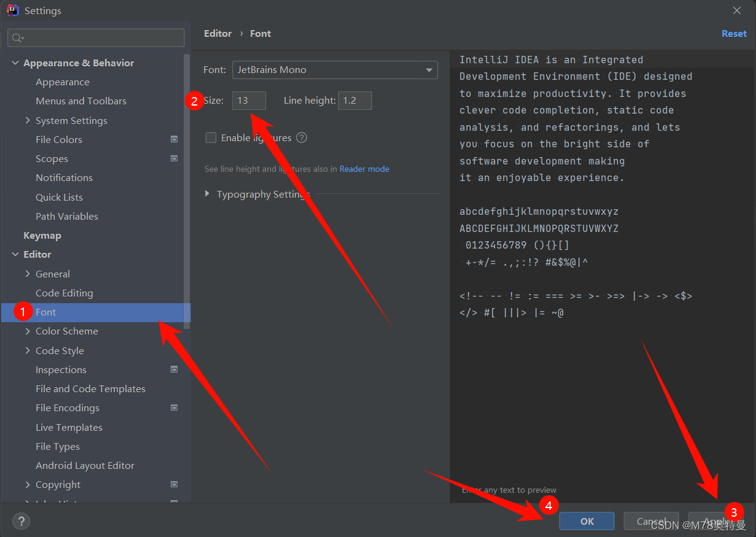Select Code Editing item
The height and width of the screenshot is (537, 756).
tap(64, 293)
